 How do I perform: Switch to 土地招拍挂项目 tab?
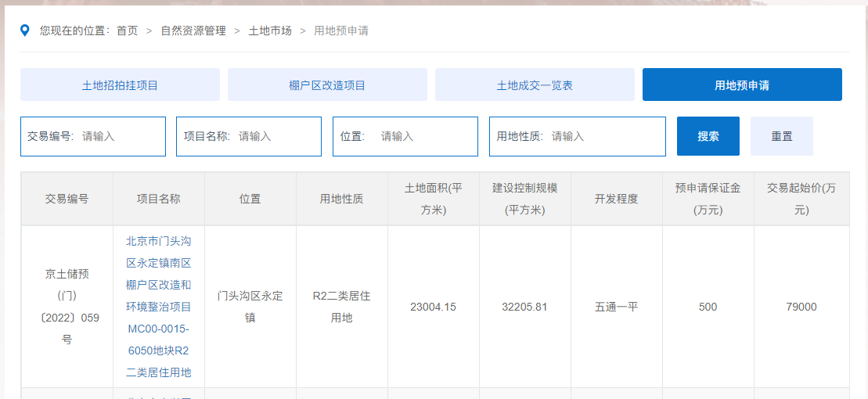coord(120,84)
